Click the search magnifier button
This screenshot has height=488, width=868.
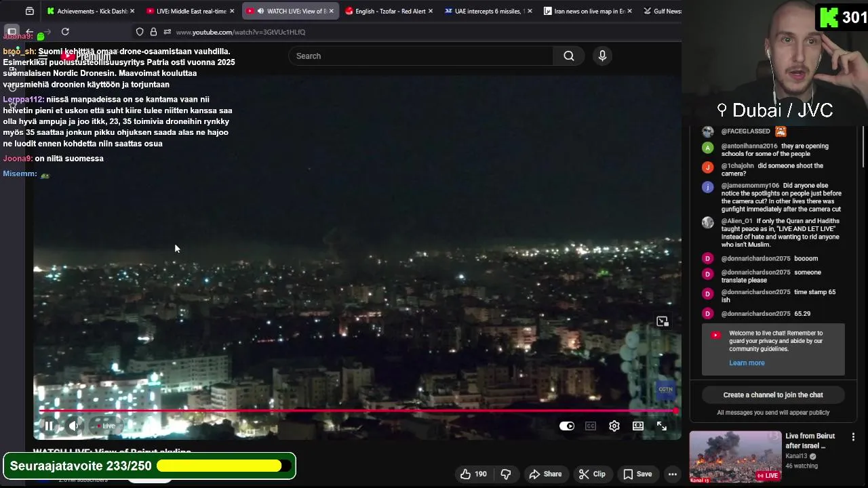click(569, 56)
